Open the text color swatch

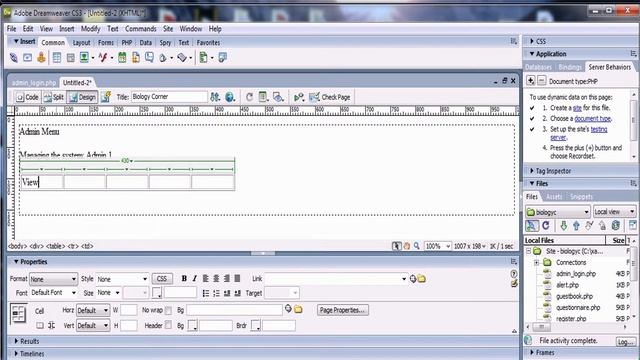point(156,293)
